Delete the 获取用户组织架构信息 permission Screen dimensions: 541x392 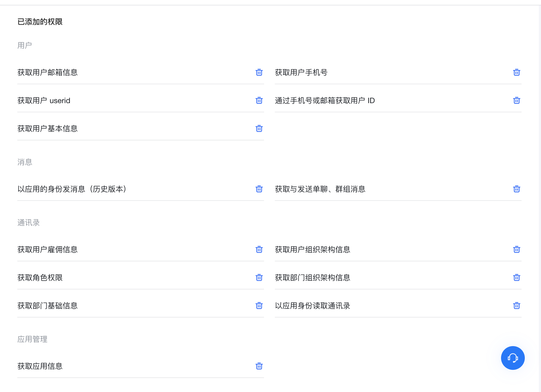(x=516, y=249)
